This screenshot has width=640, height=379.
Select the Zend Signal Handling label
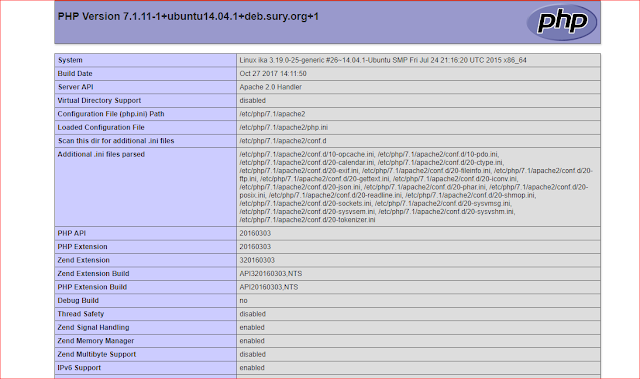tap(93, 328)
